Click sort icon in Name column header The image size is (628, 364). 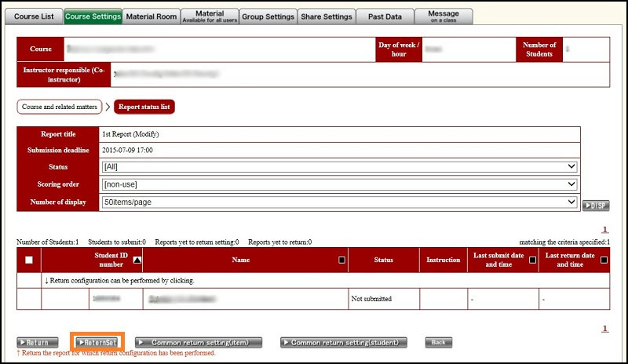[341, 260]
